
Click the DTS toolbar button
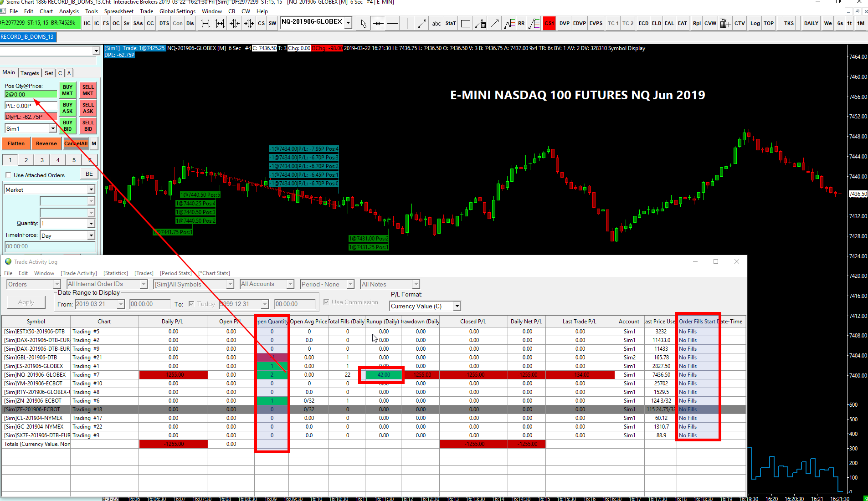point(164,23)
